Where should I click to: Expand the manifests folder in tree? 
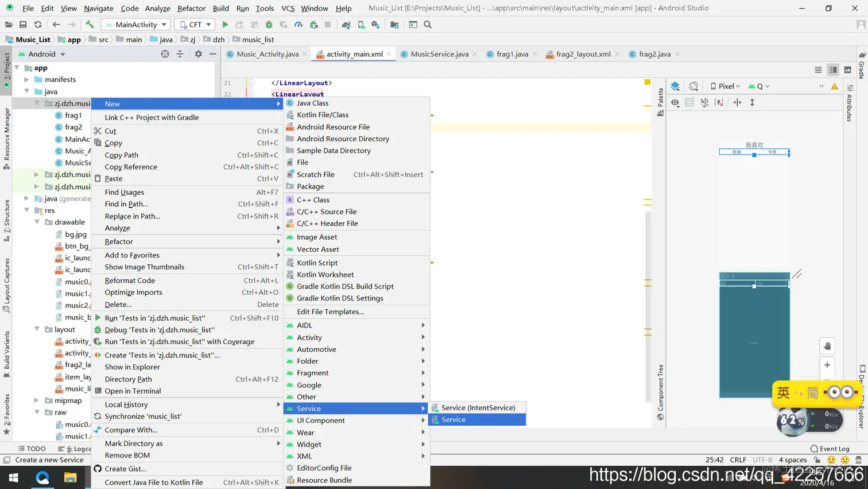coord(27,79)
